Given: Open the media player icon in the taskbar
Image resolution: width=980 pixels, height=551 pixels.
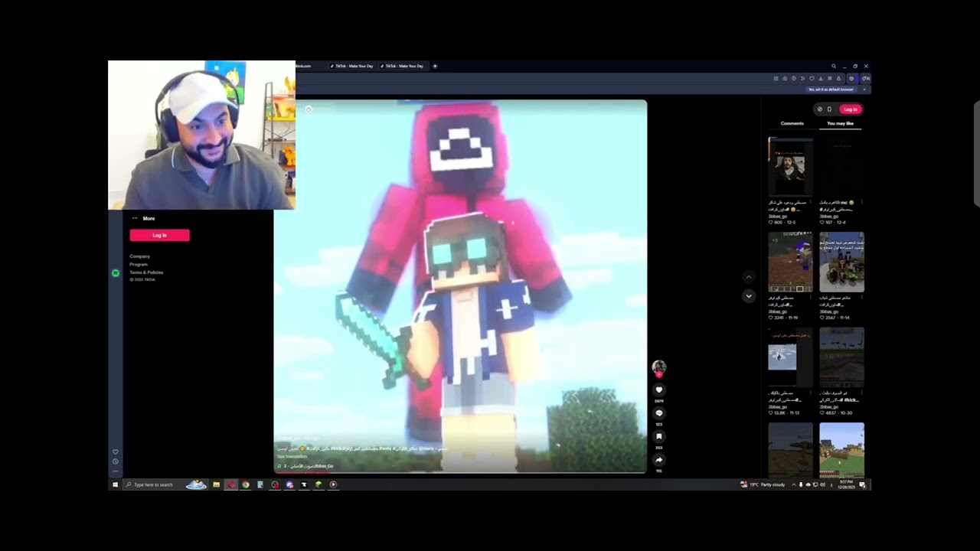Looking at the screenshot, I should (x=333, y=484).
